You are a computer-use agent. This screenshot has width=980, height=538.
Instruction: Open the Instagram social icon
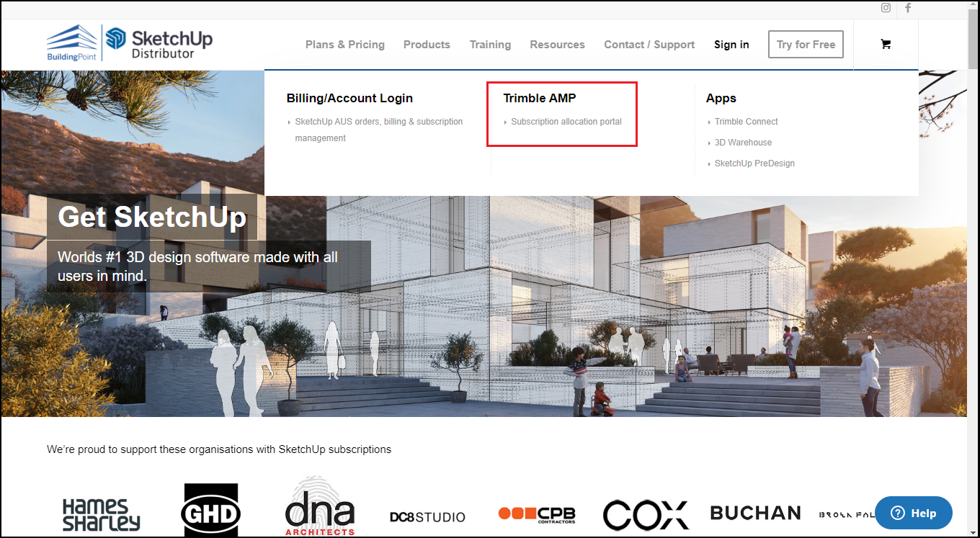point(886,8)
